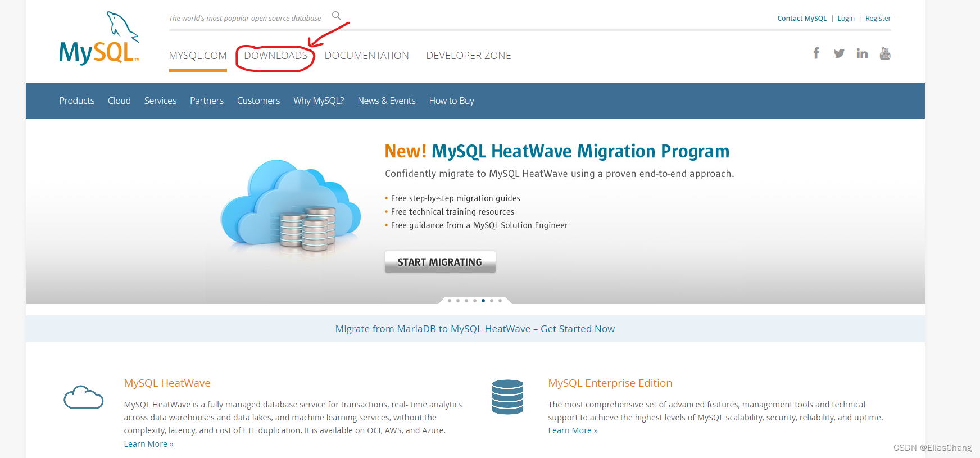Select the last carousel dot
This screenshot has height=458, width=980.
coord(500,301)
